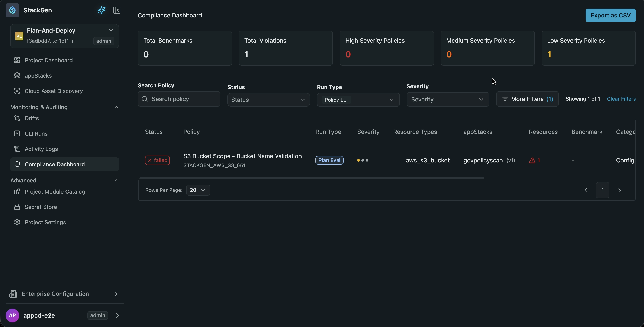Click the Drifts branch icon
The image size is (644, 327).
17,118
